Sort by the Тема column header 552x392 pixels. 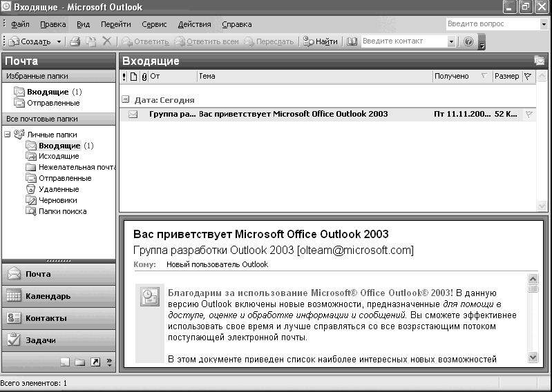pos(315,77)
